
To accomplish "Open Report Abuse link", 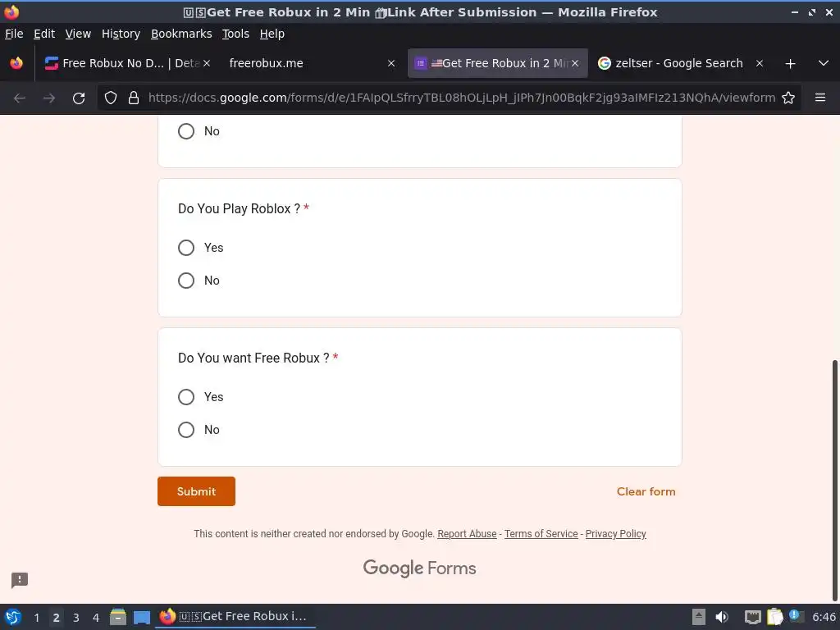I will 467,533.
